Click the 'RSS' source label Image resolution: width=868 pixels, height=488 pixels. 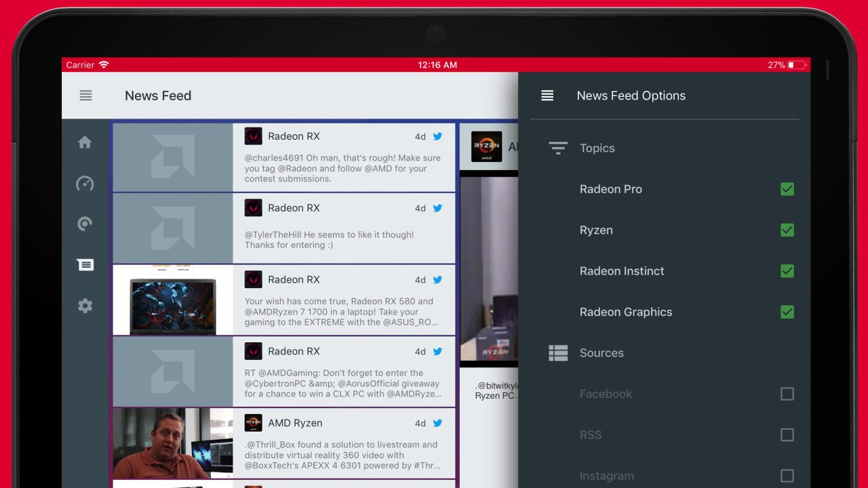(591, 434)
